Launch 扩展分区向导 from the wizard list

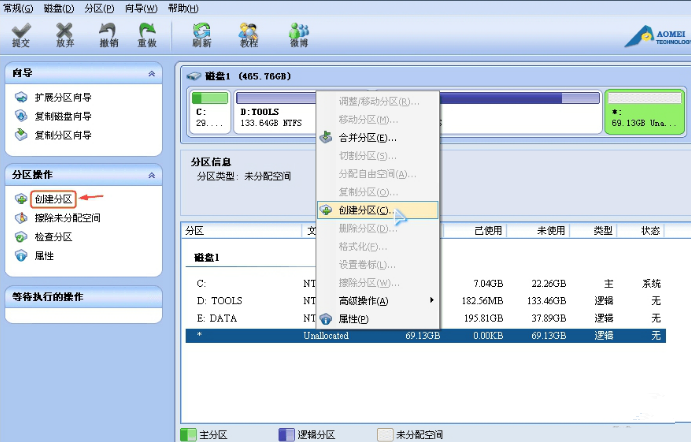tap(62, 98)
